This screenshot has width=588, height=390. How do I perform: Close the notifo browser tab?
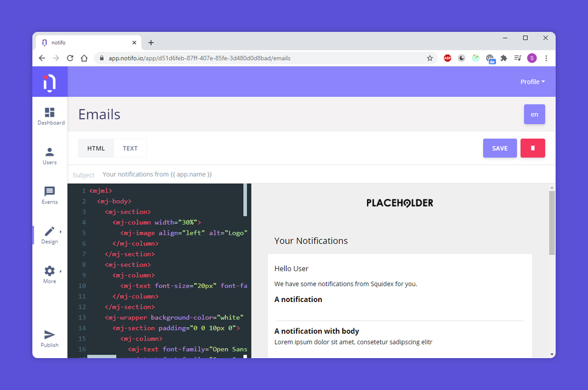point(134,43)
